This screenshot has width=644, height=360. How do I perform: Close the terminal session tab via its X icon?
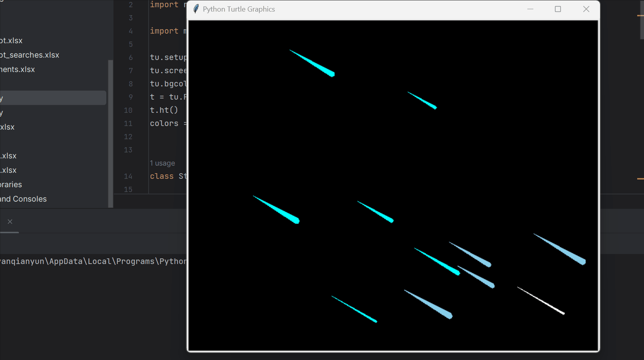[x=10, y=222]
